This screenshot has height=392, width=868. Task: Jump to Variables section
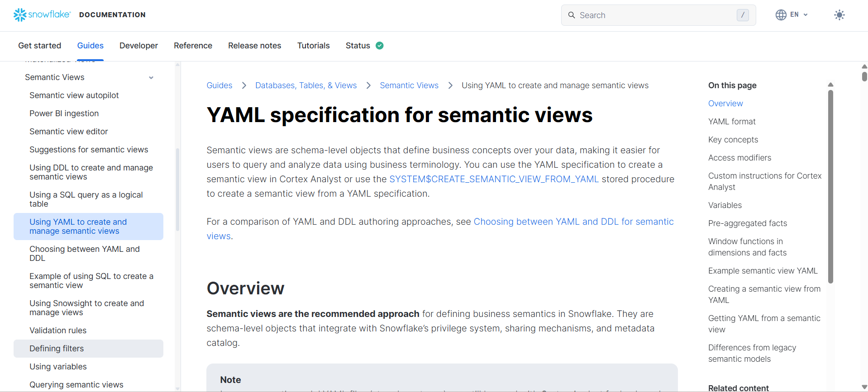[725, 205]
